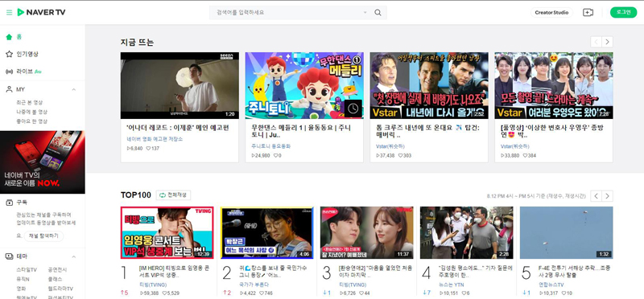Viewport: 644px width, 299px height.
Task: Open 최근 본 영상
Action: coord(29,103)
